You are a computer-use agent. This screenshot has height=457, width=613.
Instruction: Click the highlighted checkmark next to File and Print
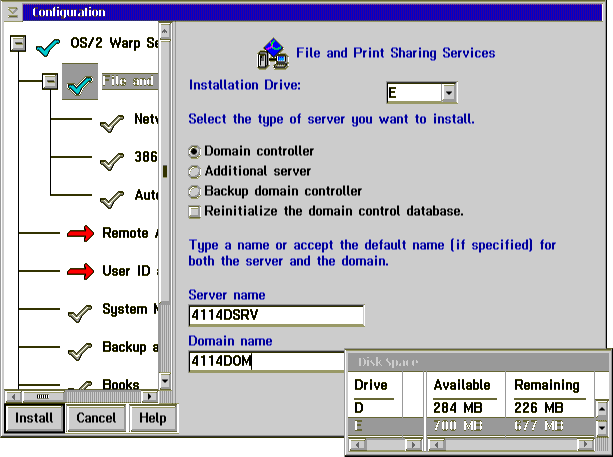click(x=80, y=81)
